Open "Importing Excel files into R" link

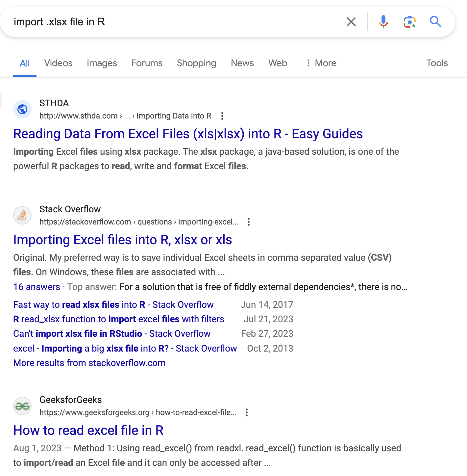click(x=123, y=240)
